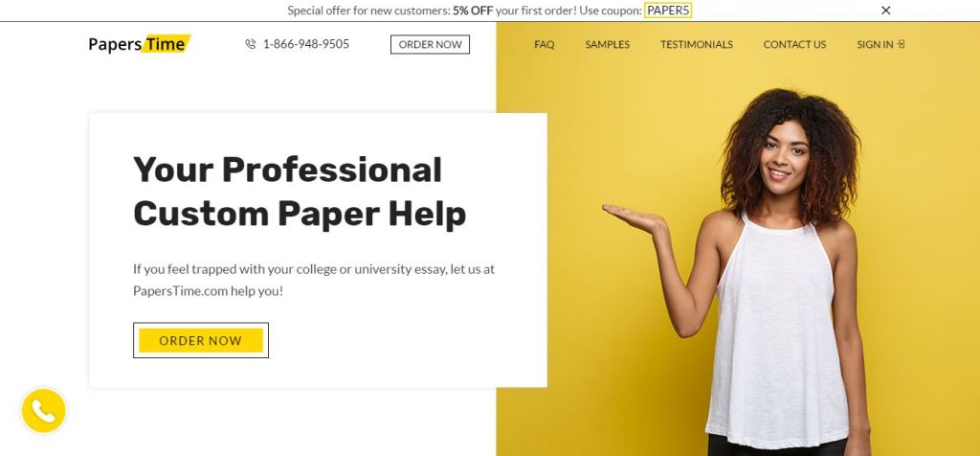The image size is (980, 456).
Task: Click the phone handset icon beside the number
Action: (x=251, y=44)
